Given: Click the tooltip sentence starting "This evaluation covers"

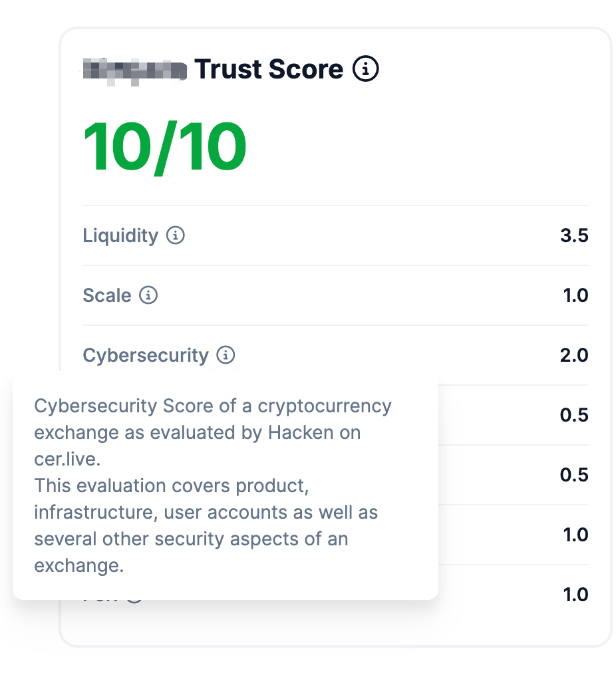Looking at the screenshot, I should (206, 526).
